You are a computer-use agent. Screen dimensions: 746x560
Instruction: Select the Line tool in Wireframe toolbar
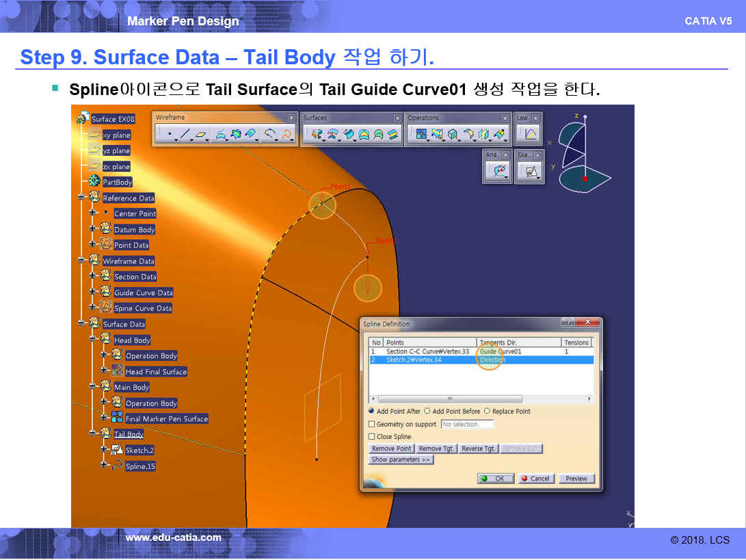click(x=185, y=135)
